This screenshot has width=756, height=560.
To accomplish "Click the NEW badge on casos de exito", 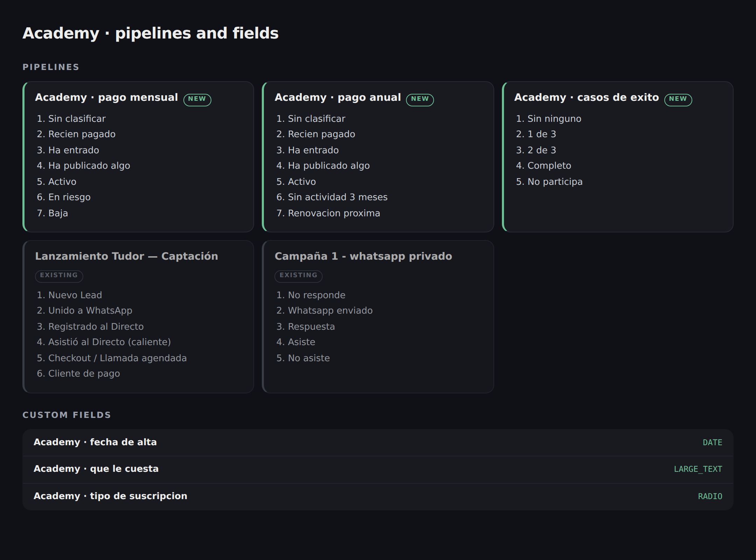I will (678, 100).
